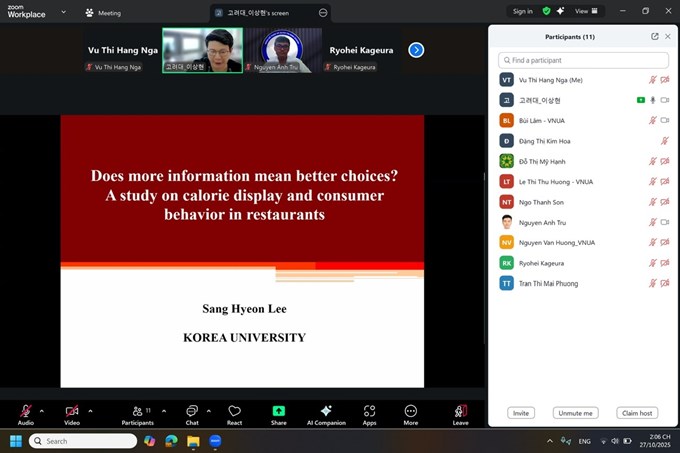Open the Chat panel

pos(191,411)
